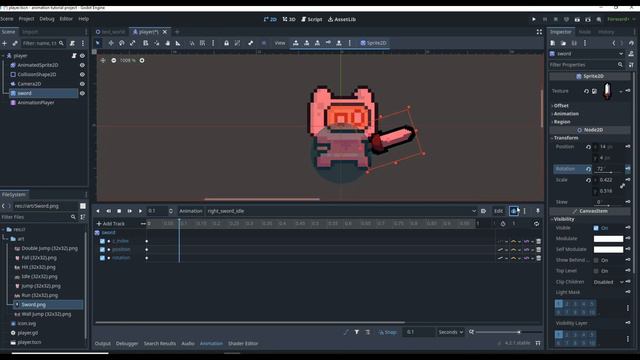The width and height of the screenshot is (640, 360).
Task: Activate the Select Mode tool
Action: click(98, 43)
